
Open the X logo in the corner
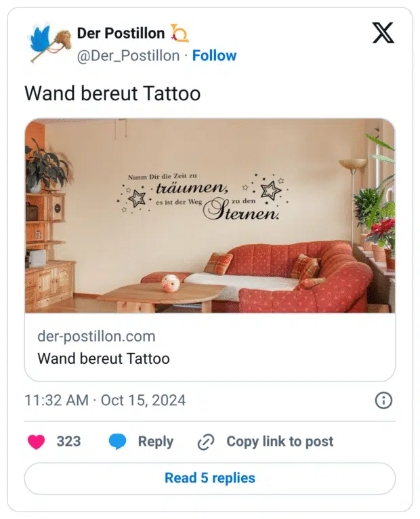pyautogui.click(x=383, y=33)
